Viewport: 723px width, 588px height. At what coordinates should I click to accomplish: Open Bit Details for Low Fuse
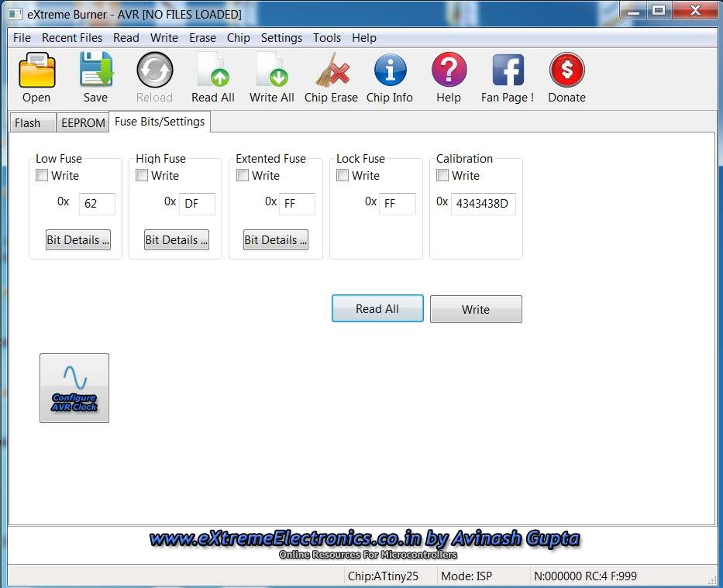[78, 240]
